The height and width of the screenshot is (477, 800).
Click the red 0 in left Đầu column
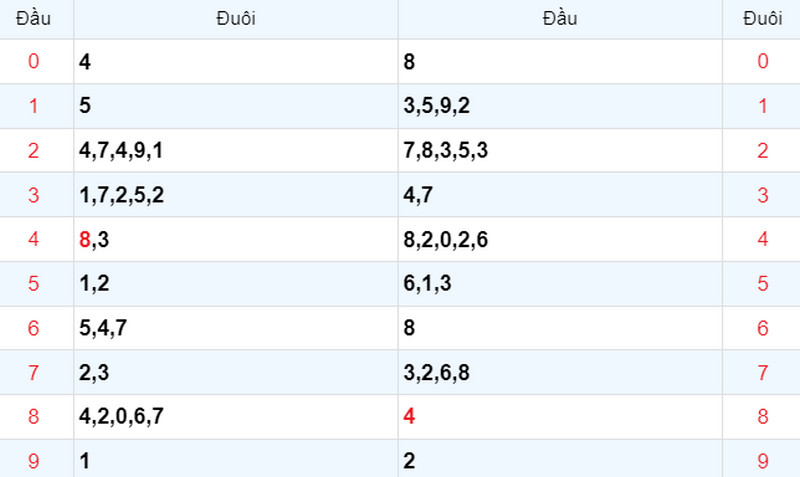[33, 61]
